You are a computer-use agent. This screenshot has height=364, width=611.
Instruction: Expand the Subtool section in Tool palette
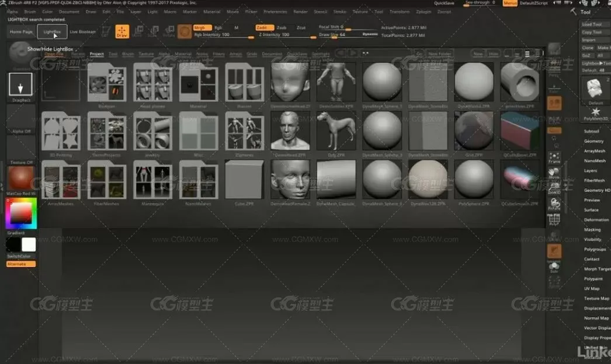(x=591, y=131)
